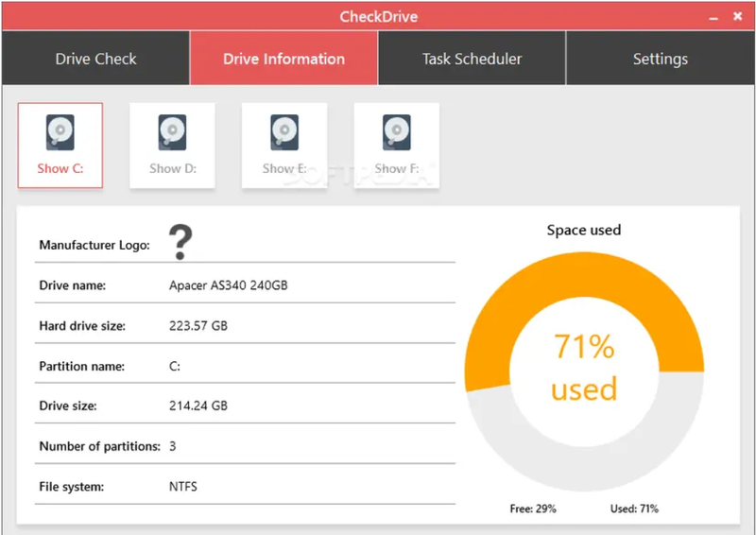Click the Hard drive size value 223.57 GB

click(x=198, y=325)
